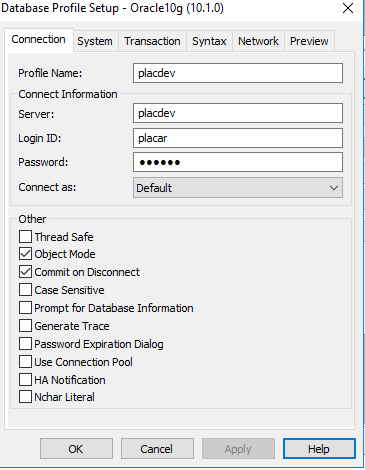Enable the Case Sensitive option

[x=25, y=290]
